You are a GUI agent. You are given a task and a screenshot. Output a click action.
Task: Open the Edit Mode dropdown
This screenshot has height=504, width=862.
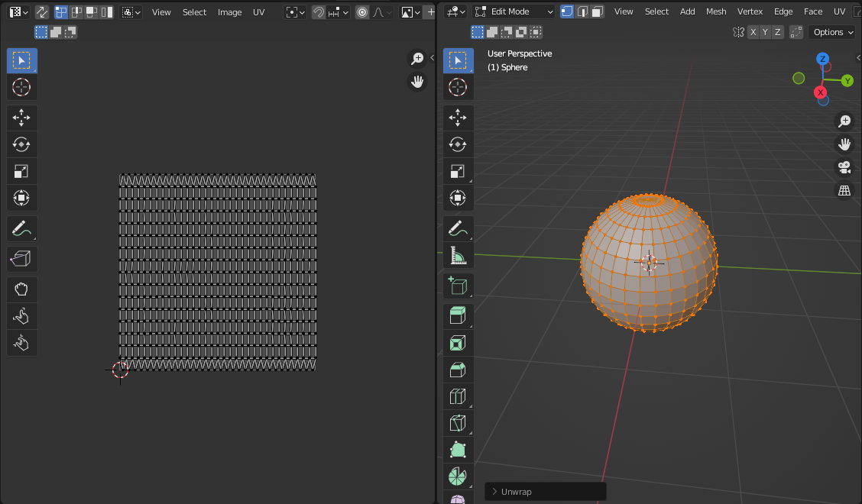513,11
